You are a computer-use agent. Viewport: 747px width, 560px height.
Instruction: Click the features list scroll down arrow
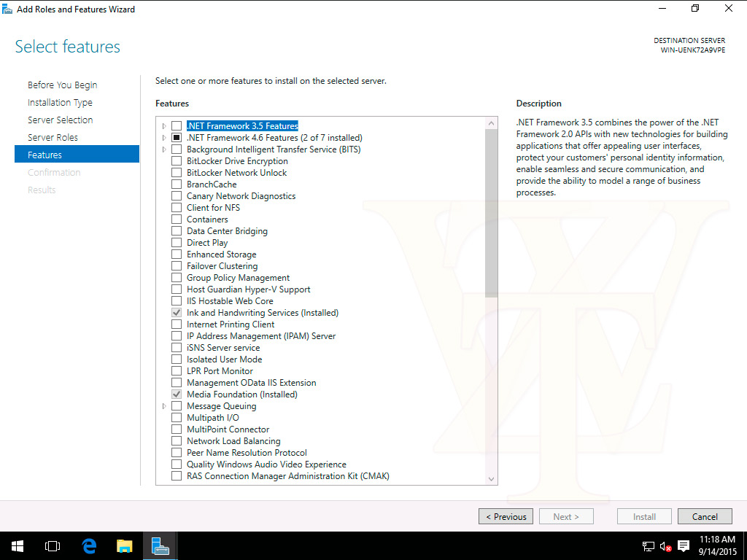(492, 479)
